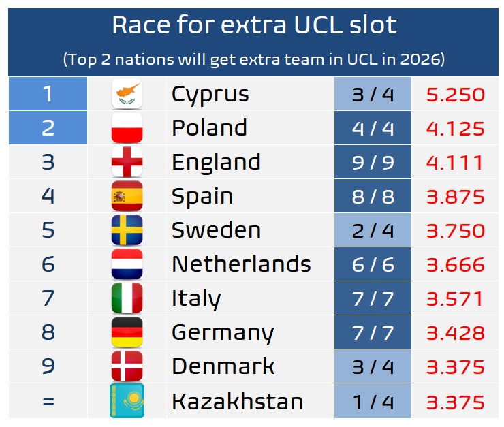The height and width of the screenshot is (427, 504).
Task: Click England's 9 / 9 teams cell
Action: (373, 162)
